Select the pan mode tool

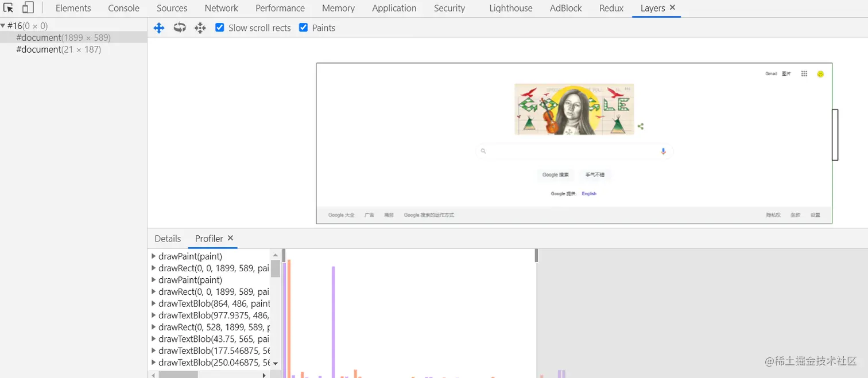click(159, 28)
